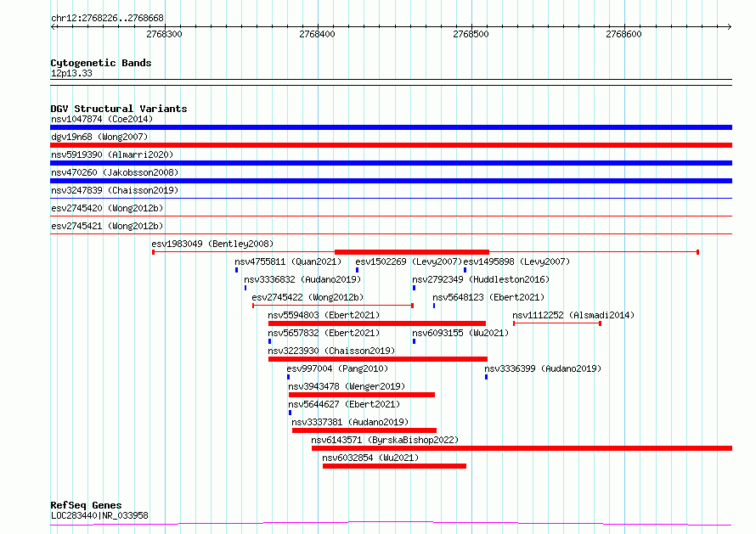Image resolution: width=756 pixels, height=534 pixels.
Task: Click the 2768600 ruler position label
Action: (x=623, y=34)
